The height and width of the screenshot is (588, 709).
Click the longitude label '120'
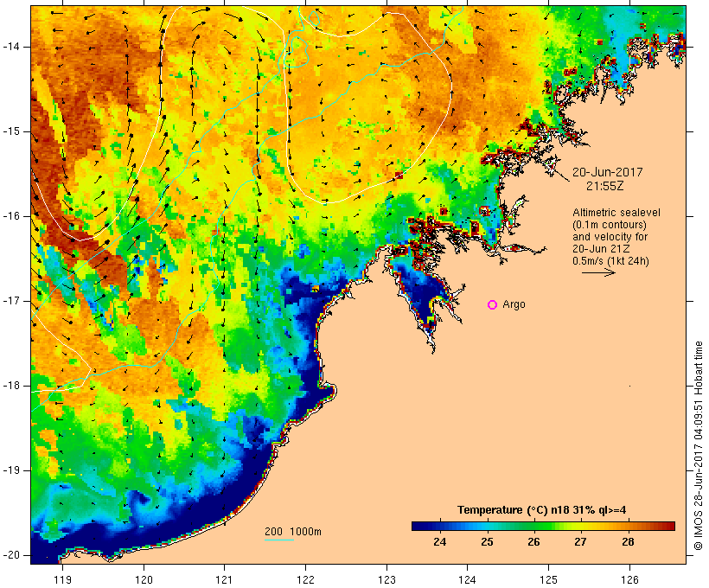click(x=144, y=579)
